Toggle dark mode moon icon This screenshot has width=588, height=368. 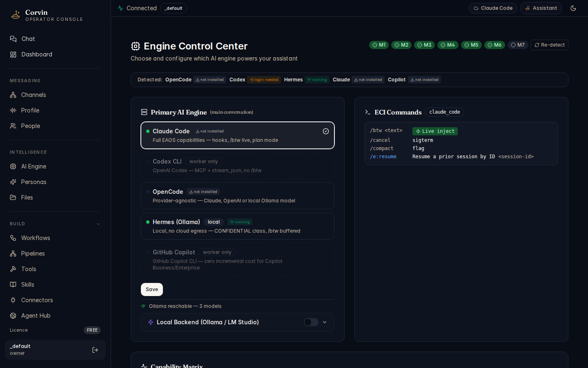point(573,8)
